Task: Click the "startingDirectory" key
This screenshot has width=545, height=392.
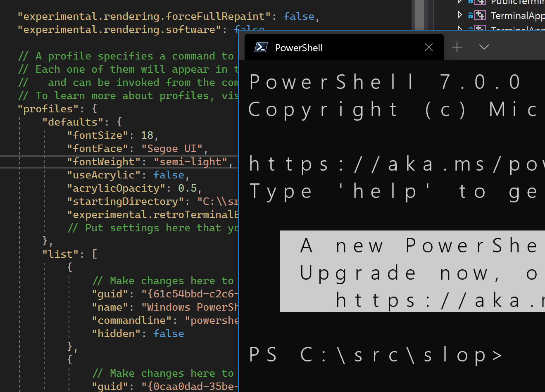Action: click(x=126, y=202)
